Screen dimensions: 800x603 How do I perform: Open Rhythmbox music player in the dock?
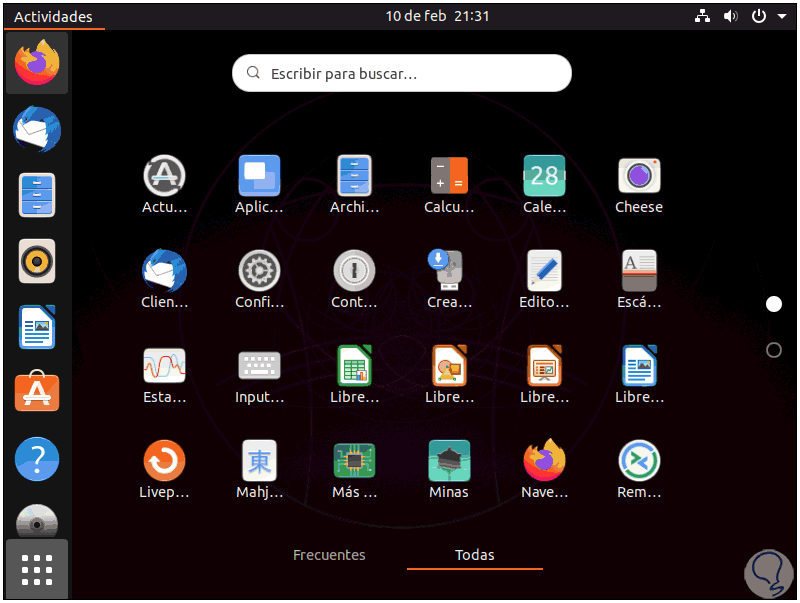point(37,261)
